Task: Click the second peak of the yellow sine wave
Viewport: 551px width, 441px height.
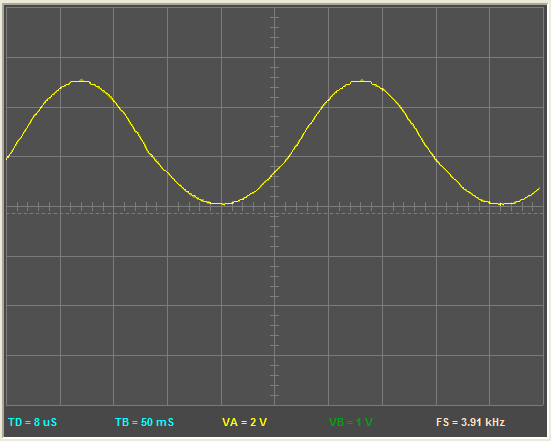Action: click(x=361, y=81)
